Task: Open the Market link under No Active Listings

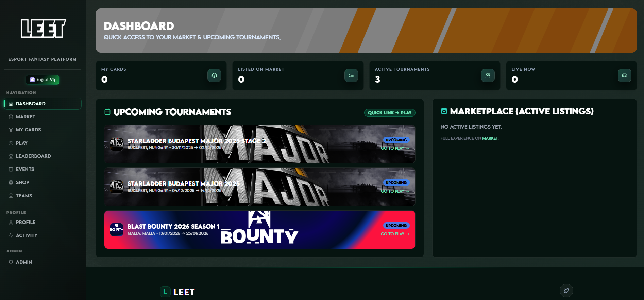Action: point(490,138)
